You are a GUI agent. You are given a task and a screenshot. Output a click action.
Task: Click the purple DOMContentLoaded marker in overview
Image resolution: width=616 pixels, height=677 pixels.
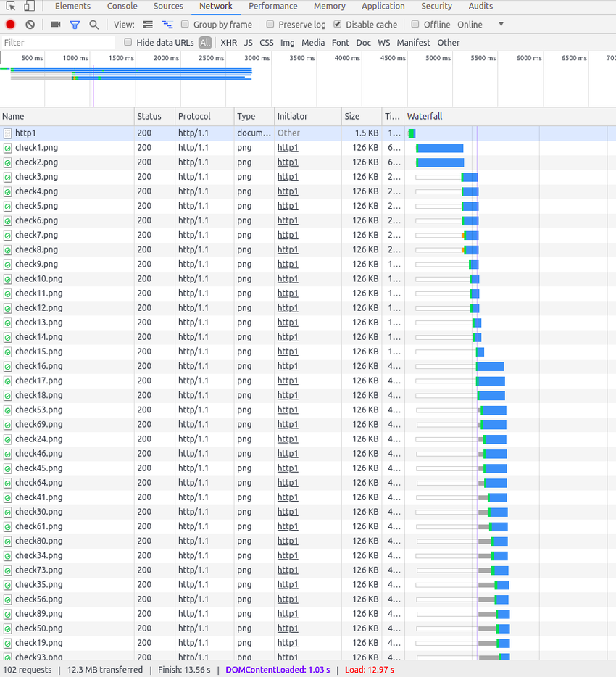pos(93,86)
